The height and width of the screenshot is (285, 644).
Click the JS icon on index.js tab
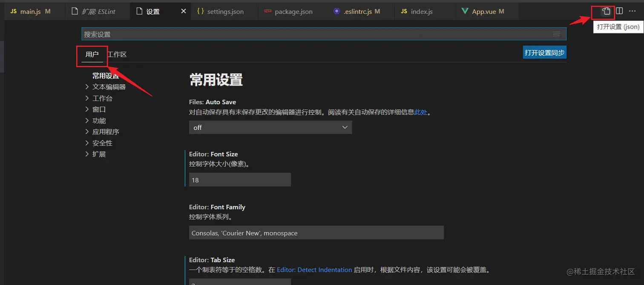click(x=403, y=11)
